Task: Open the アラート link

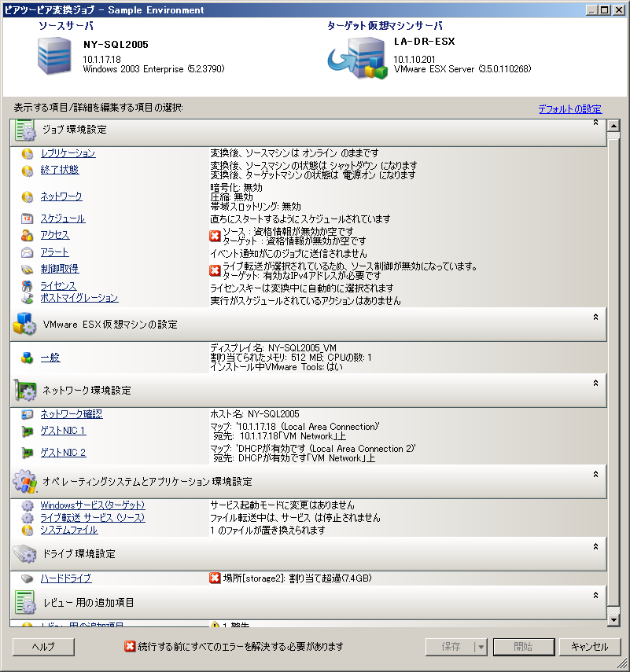Action: (x=54, y=252)
